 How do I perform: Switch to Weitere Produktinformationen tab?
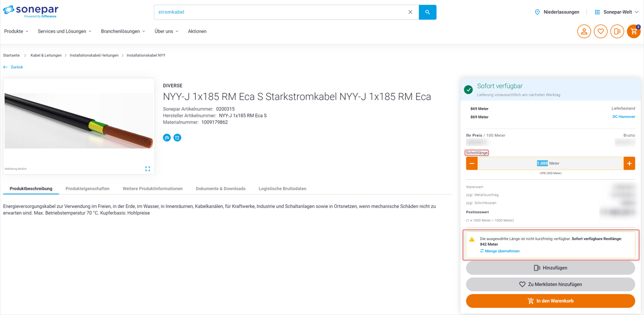152,189
